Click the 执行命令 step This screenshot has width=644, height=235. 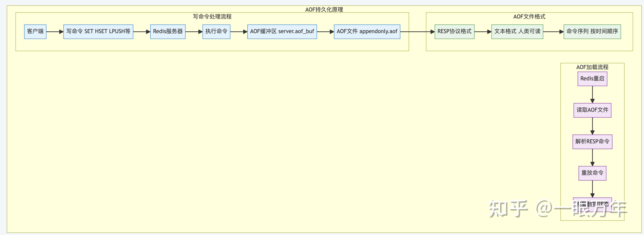[216, 32]
